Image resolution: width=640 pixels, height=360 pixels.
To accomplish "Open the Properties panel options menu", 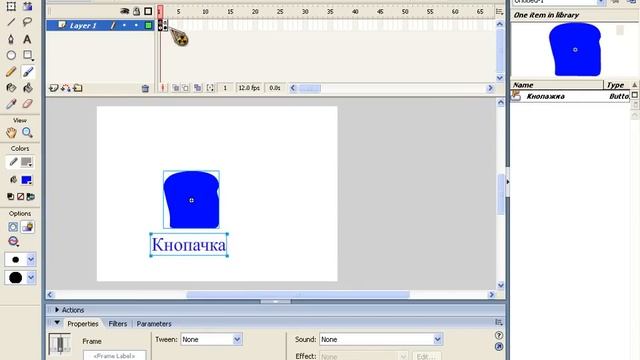I will 499,322.
